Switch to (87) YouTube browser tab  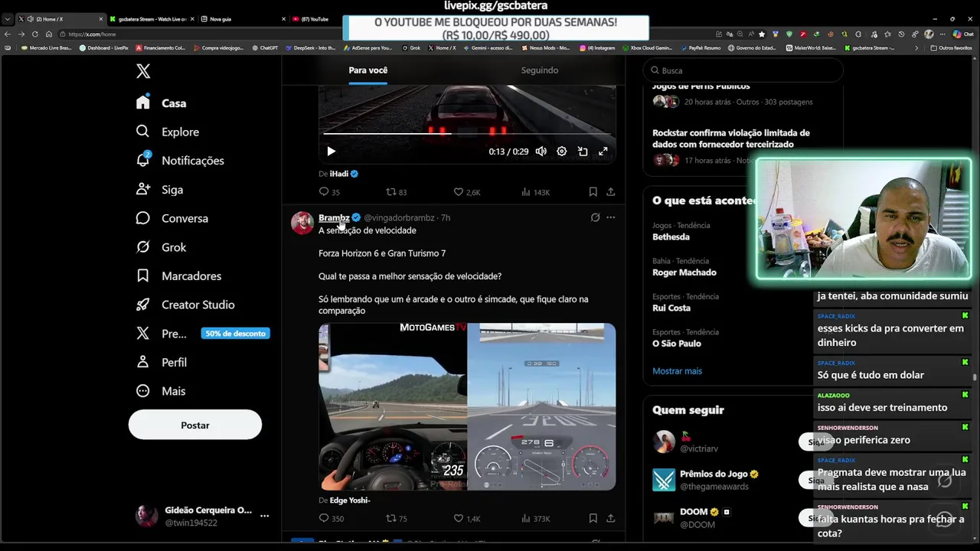tap(315, 18)
